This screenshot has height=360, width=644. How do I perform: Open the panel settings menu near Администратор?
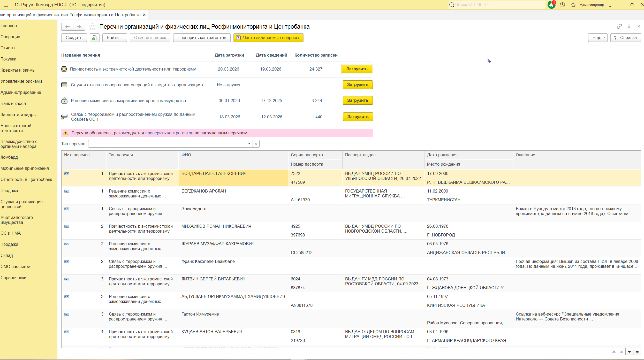(x=610, y=5)
